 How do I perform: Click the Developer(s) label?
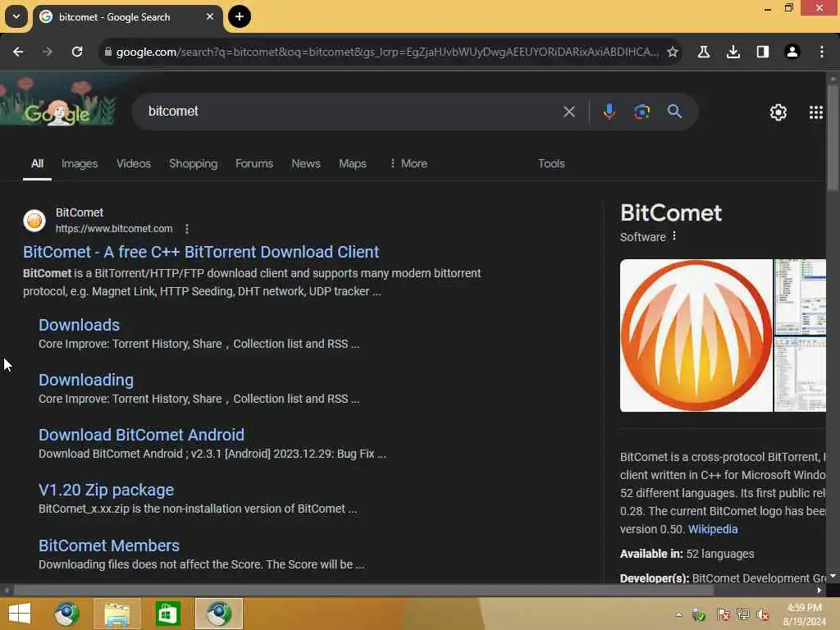654,578
